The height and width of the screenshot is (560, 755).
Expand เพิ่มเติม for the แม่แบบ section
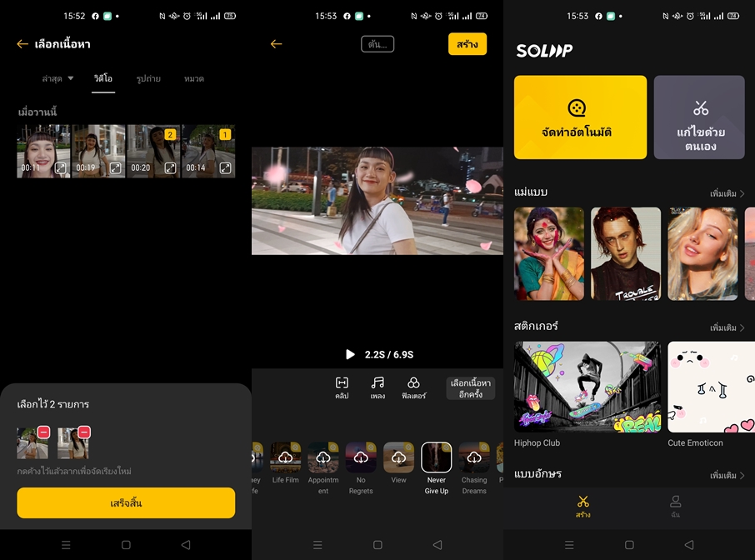[727, 193]
